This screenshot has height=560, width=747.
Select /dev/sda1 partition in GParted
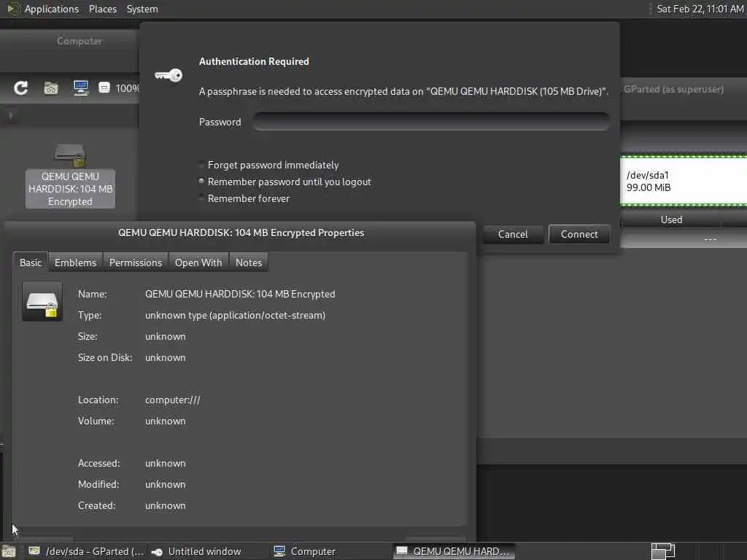(x=684, y=181)
